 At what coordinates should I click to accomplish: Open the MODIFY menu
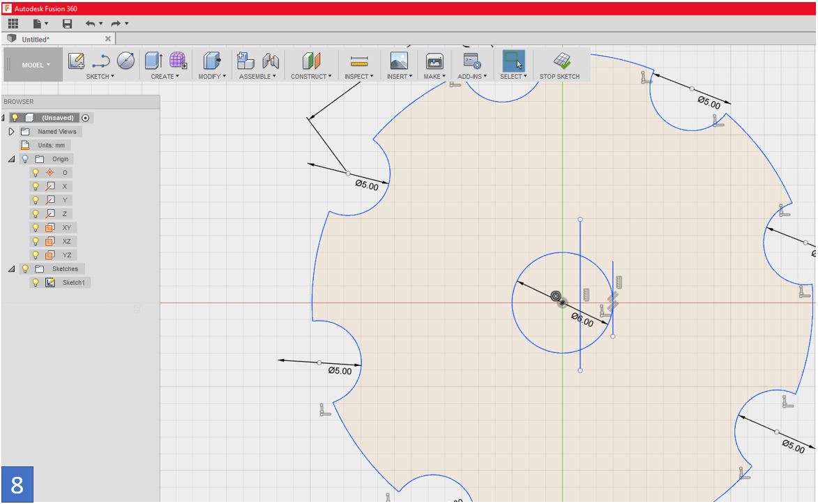212,76
